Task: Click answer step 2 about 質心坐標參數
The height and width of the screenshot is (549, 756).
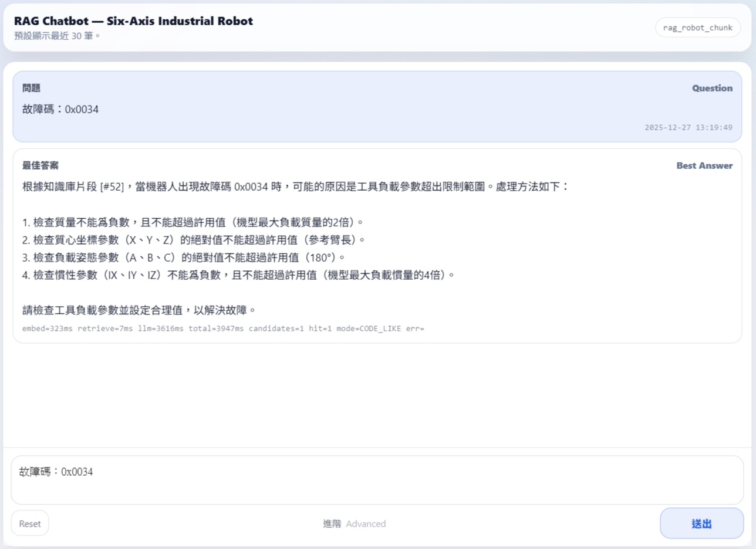Action: coord(193,240)
